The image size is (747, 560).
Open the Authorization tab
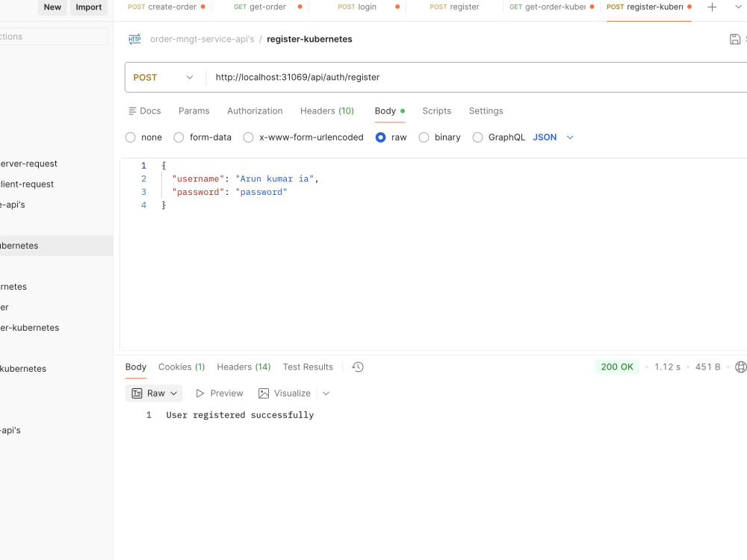point(255,111)
